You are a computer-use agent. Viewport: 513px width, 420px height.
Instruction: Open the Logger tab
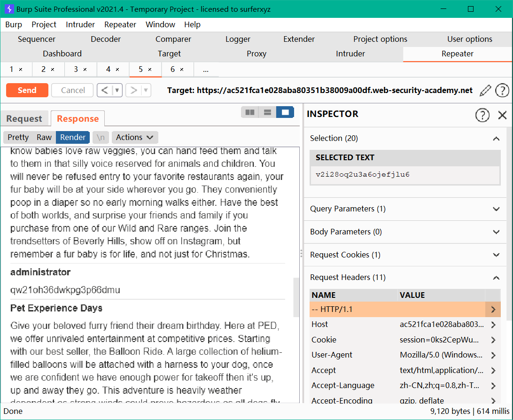point(238,39)
